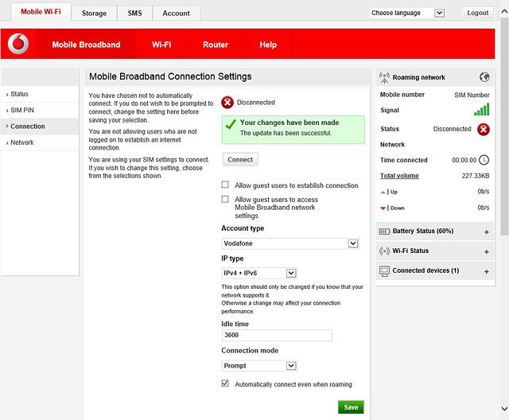The image size is (509, 420).
Task: Click the vertical scrollbar thumb
Action: (x=504, y=126)
